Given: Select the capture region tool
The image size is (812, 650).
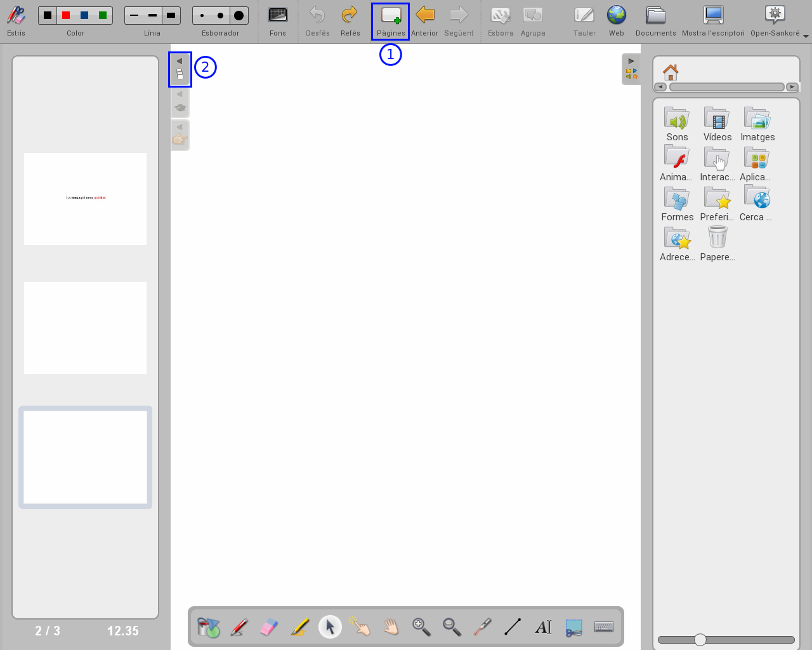Looking at the screenshot, I should [573, 627].
